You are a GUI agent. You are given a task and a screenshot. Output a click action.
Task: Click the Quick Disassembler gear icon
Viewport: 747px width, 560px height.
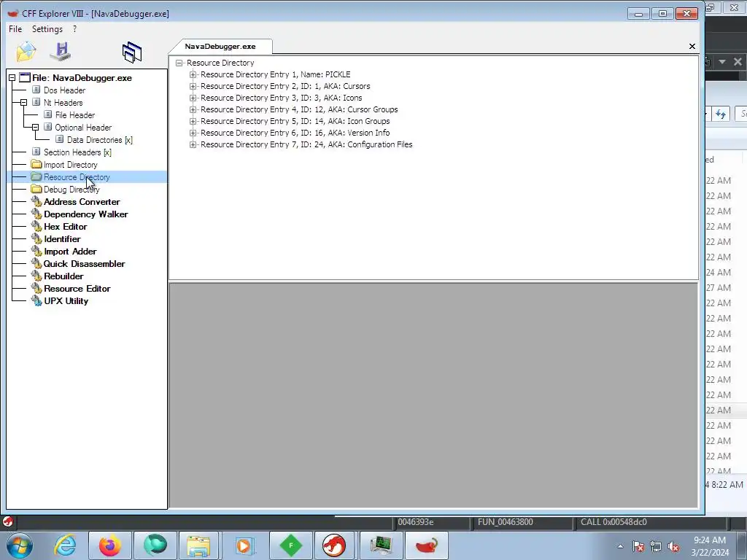pyautogui.click(x=36, y=263)
